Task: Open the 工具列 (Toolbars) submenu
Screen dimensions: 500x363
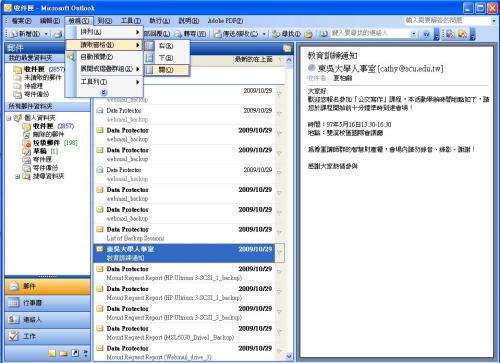Action: click(x=104, y=82)
